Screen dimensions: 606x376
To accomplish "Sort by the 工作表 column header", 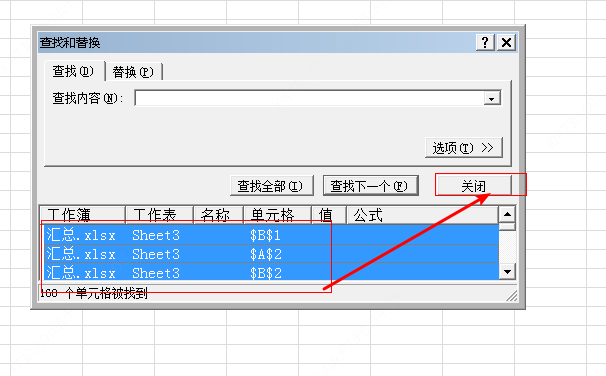I will [x=159, y=215].
